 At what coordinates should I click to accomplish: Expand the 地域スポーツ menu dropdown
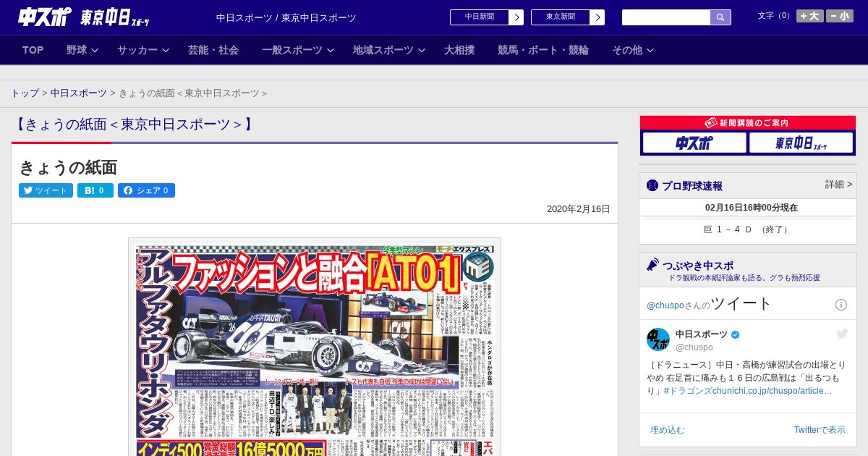[389, 50]
